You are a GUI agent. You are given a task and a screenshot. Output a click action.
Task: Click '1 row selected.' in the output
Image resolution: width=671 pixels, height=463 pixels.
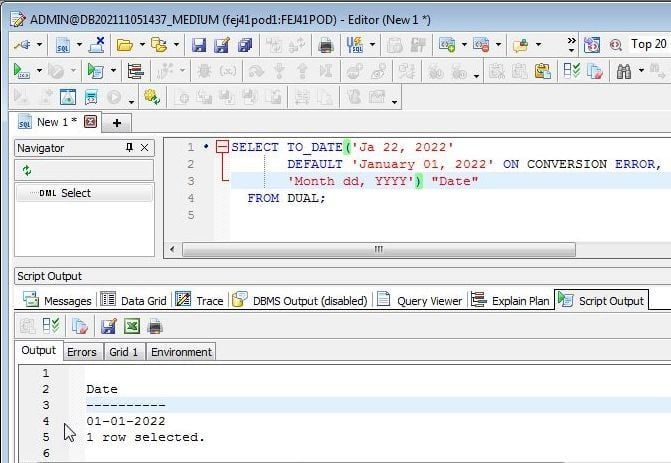pos(145,437)
